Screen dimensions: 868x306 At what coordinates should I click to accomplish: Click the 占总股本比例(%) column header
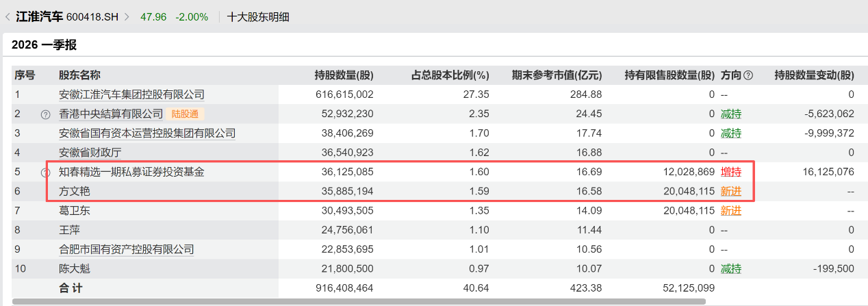click(x=450, y=75)
